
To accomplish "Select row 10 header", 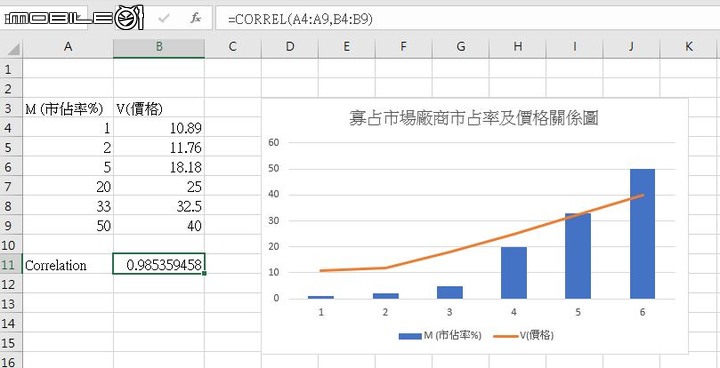I will (11, 245).
